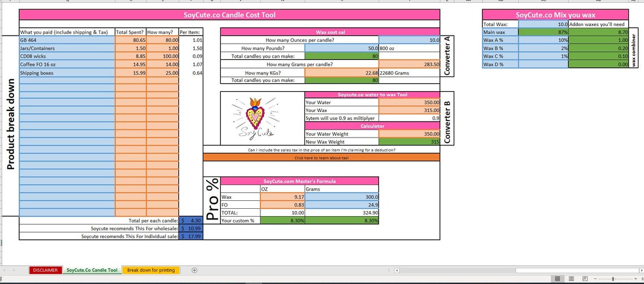Select the $4.30 total per candle cell
Screen dimensions: 644x284
[191, 221]
